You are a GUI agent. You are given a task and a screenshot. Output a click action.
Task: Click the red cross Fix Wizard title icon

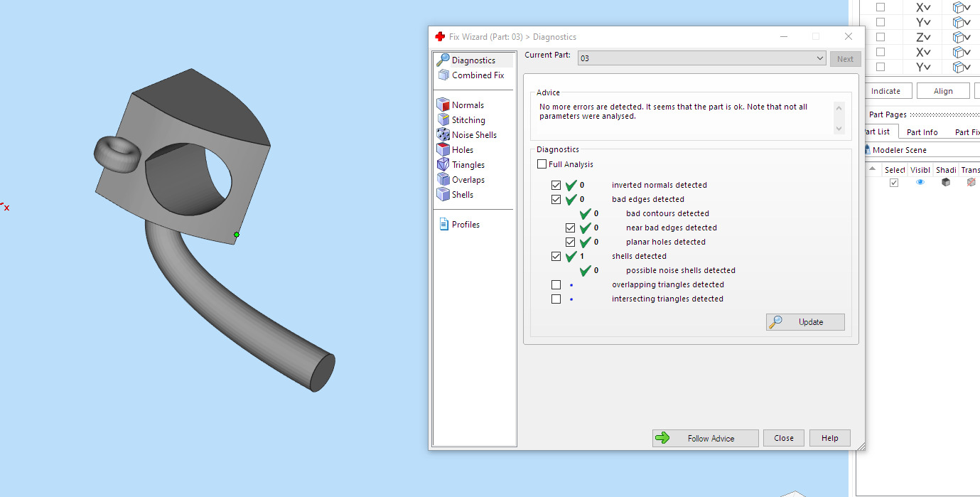pyautogui.click(x=440, y=36)
